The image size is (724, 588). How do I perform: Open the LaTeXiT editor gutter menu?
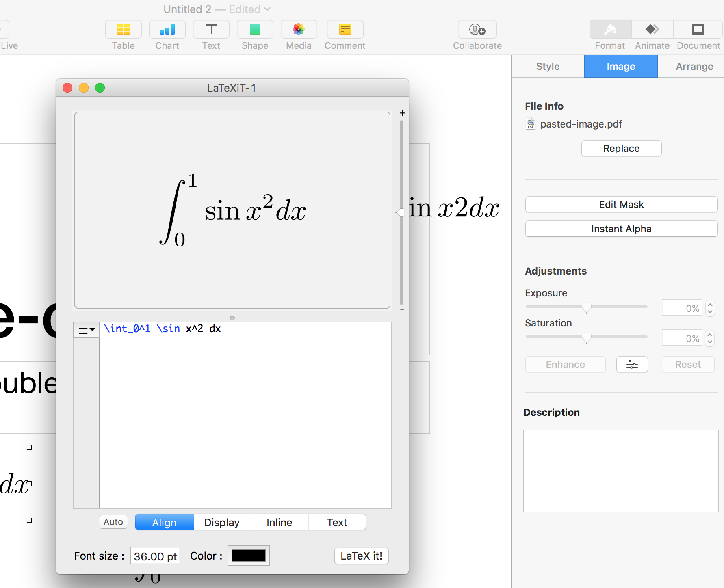point(86,330)
